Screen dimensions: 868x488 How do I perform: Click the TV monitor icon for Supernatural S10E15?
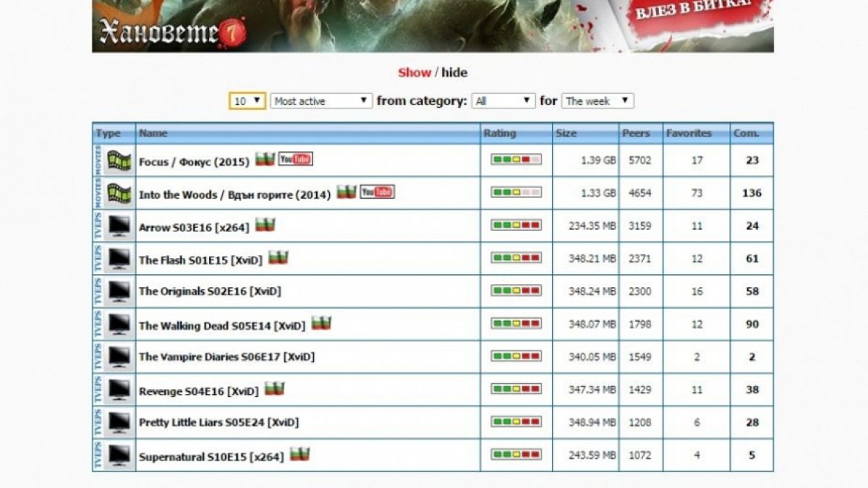click(119, 455)
